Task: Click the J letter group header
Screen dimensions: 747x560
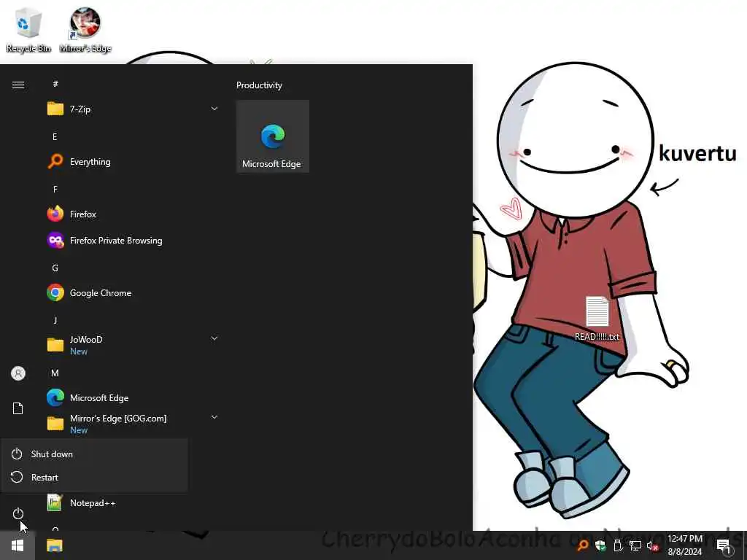Action: point(55,321)
